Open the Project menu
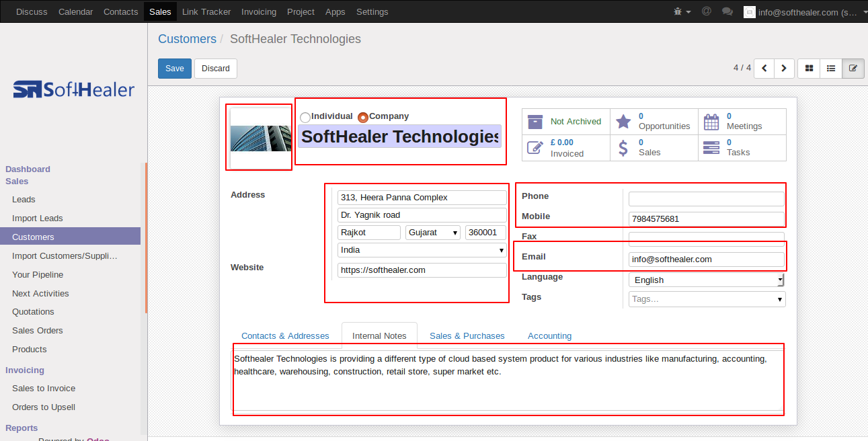Image resolution: width=868 pixels, height=441 pixels. coord(301,11)
